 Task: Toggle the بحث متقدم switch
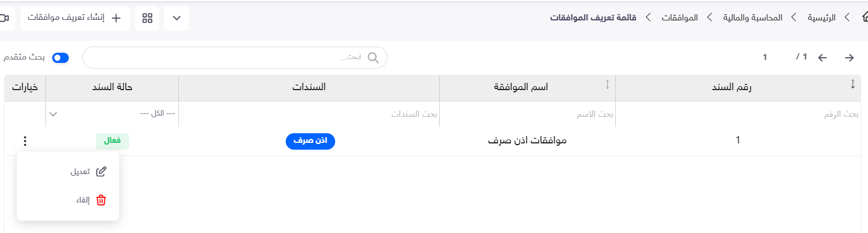[x=60, y=58]
